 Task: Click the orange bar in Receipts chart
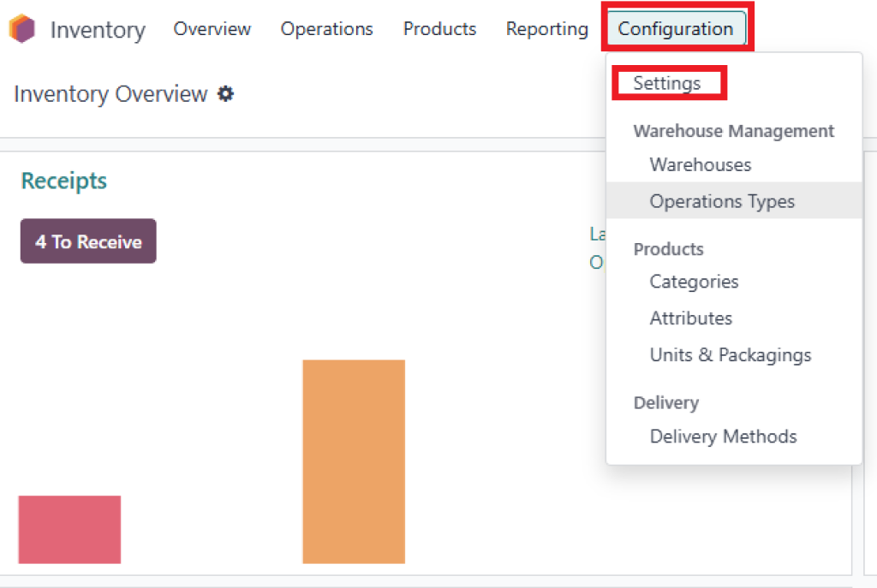pos(353,461)
